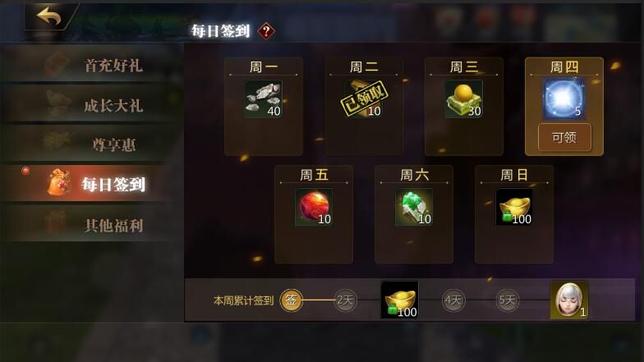Tap Tuesday's claimed reward icon
The image size is (644, 362).
pyautogui.click(x=363, y=99)
